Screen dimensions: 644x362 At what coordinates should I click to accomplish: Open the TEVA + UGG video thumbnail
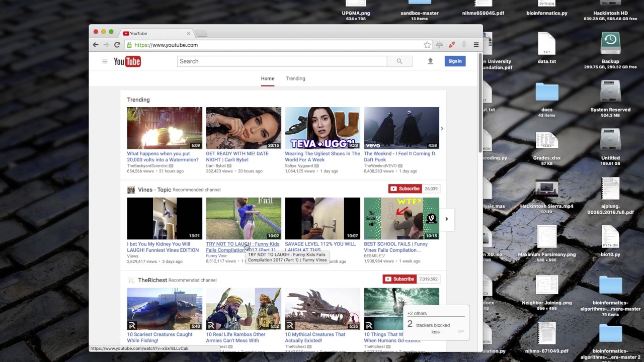coord(323,128)
